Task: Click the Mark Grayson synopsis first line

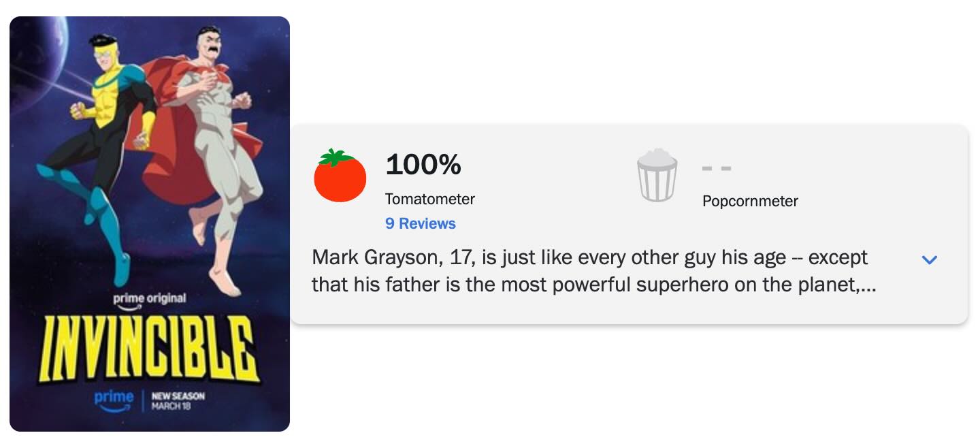Action: [589, 258]
